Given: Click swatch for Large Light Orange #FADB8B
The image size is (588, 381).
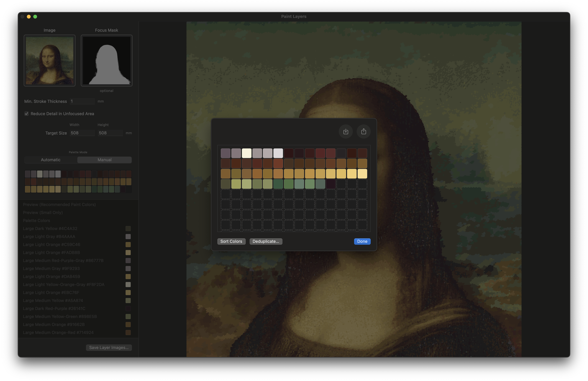Looking at the screenshot, I should pos(128,253).
